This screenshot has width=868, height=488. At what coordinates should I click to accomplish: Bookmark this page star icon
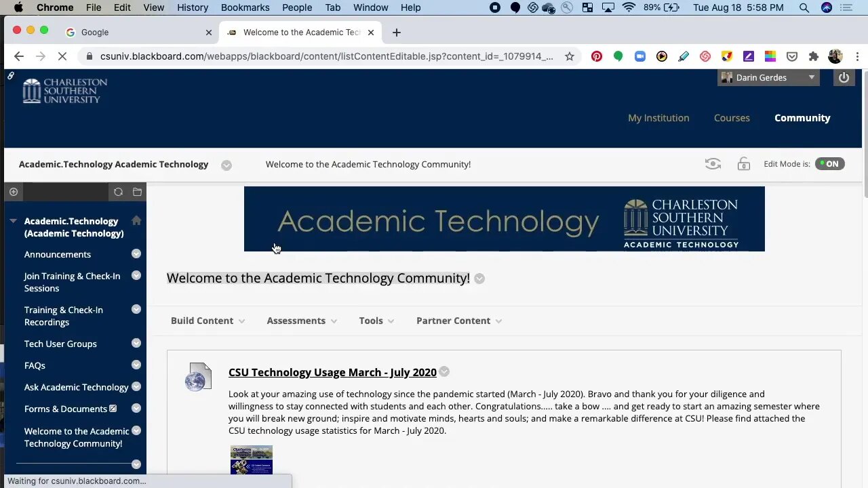pyautogui.click(x=570, y=56)
